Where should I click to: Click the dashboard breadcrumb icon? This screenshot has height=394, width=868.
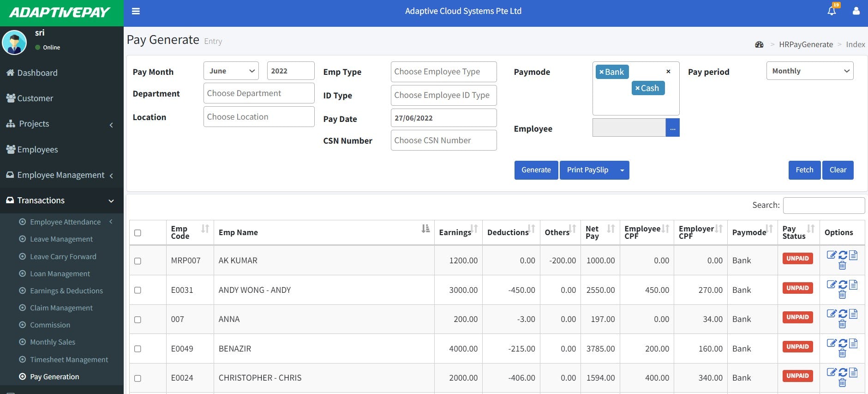point(759,44)
